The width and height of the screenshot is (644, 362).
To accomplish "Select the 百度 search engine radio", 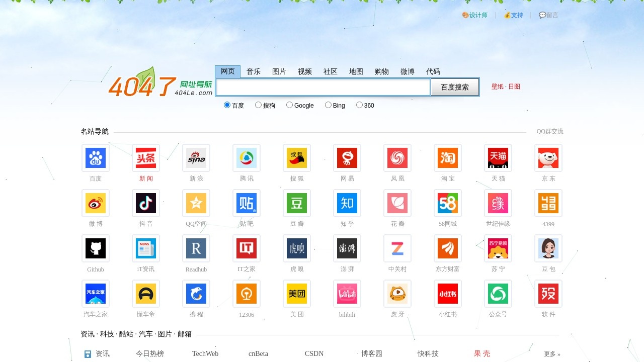I will [x=227, y=105].
